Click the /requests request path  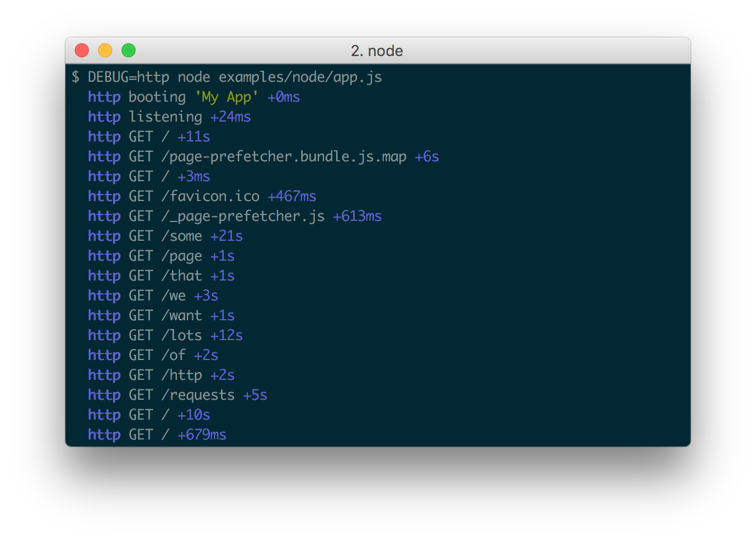[x=198, y=395]
